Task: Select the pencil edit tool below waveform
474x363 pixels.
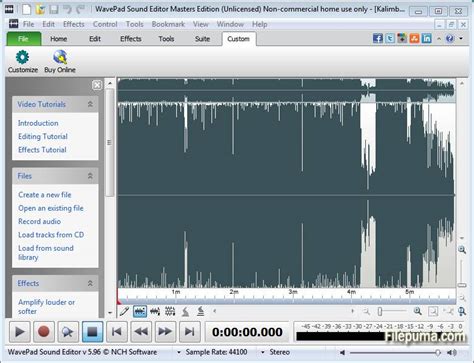Action: coord(124,311)
